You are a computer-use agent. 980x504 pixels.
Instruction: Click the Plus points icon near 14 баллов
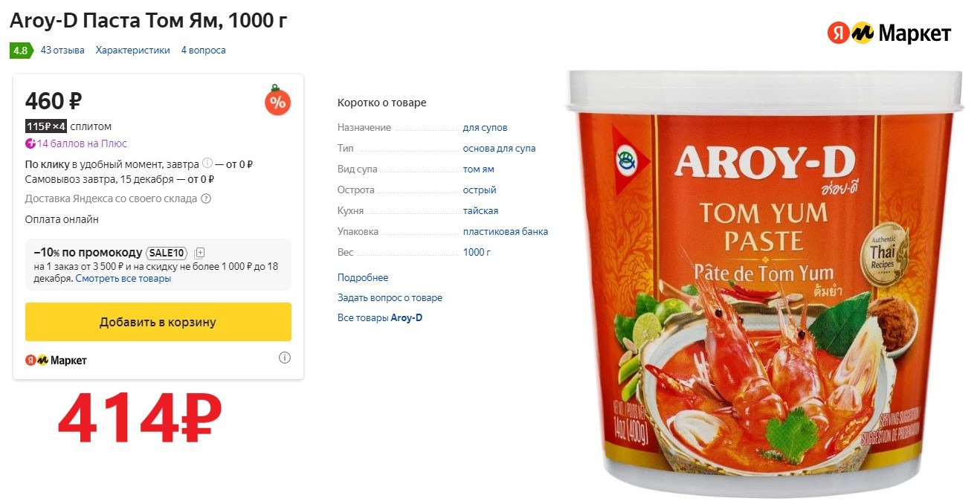pyautogui.click(x=30, y=143)
